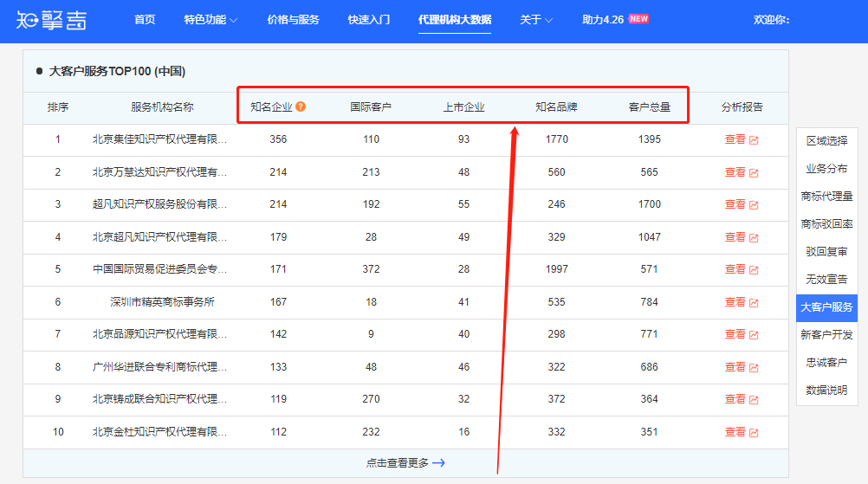Click agency name 北京万慧达知识产权代理有…
The width and height of the screenshot is (868, 484).
point(160,172)
